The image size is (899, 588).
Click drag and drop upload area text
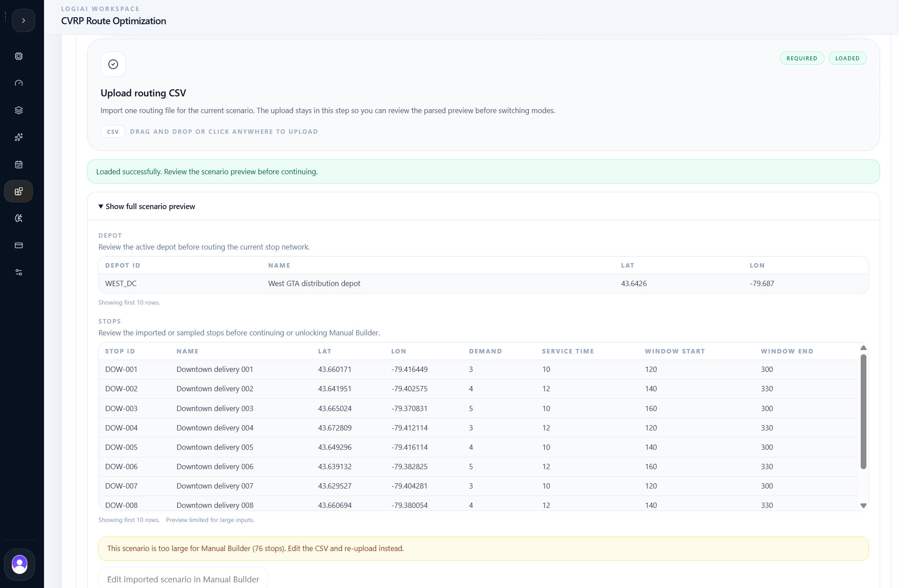point(224,132)
